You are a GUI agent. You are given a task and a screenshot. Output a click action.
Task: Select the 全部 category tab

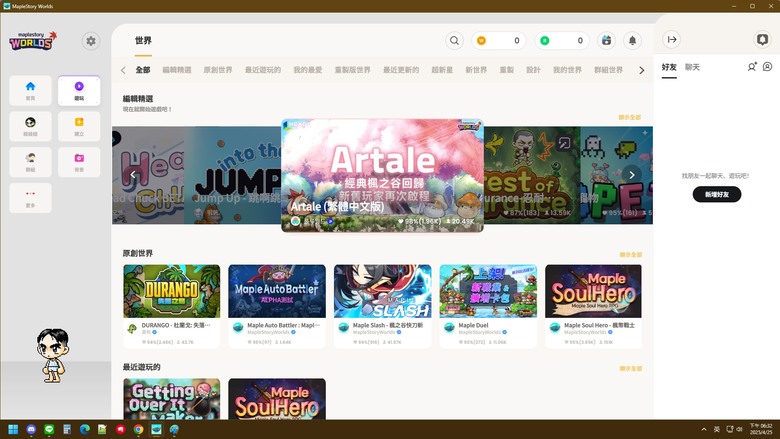click(143, 70)
